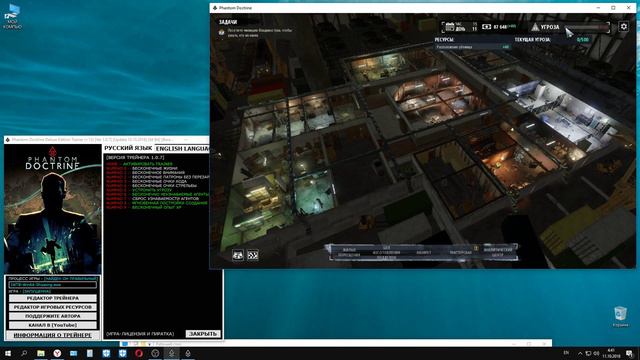Open the Windows Start menu
This screenshot has height=360, width=640.
pyautogui.click(x=8, y=353)
